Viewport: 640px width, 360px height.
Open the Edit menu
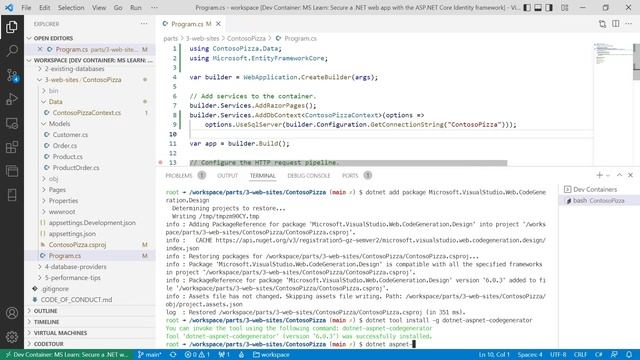click(x=44, y=8)
